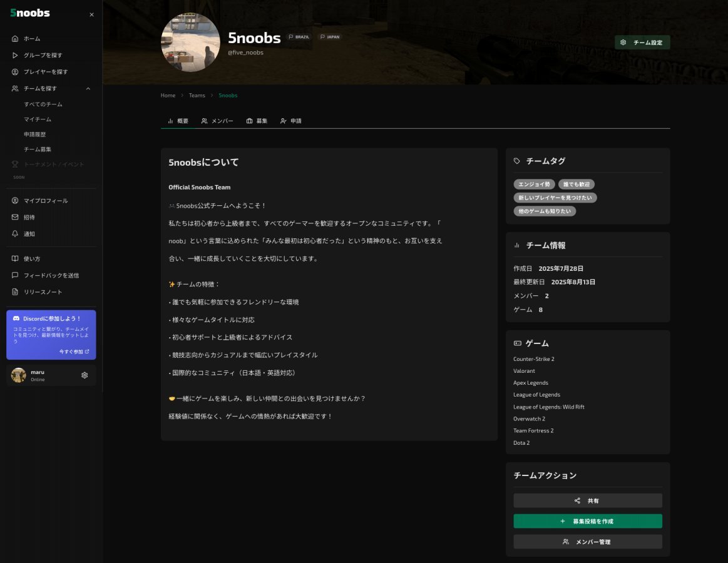Switch to the 概要 tab
Screen dimensions: 728x563
coord(178,121)
